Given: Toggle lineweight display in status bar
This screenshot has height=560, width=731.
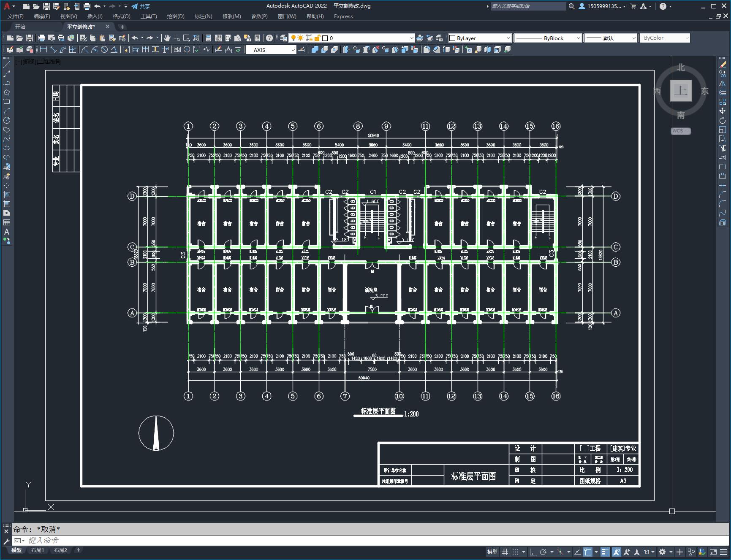Looking at the screenshot, I should tap(605, 552).
